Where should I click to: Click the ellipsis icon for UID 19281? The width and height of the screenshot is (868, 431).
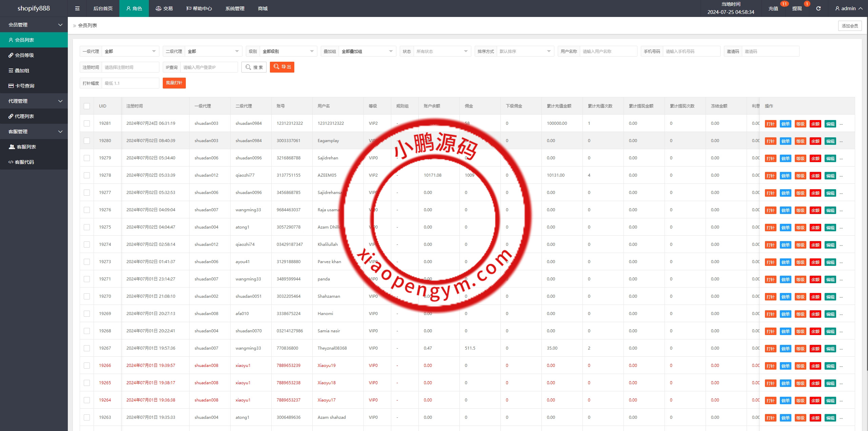click(x=841, y=124)
